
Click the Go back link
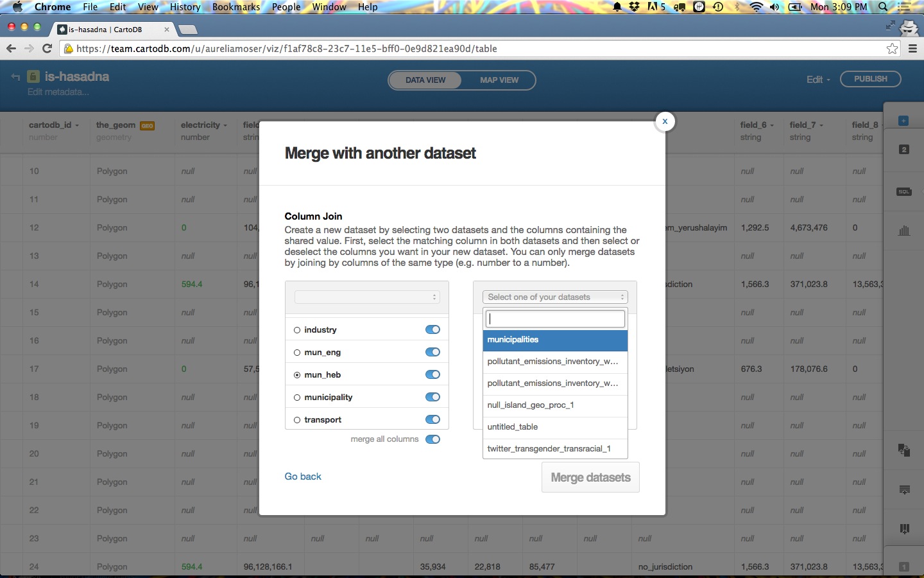[x=303, y=477]
